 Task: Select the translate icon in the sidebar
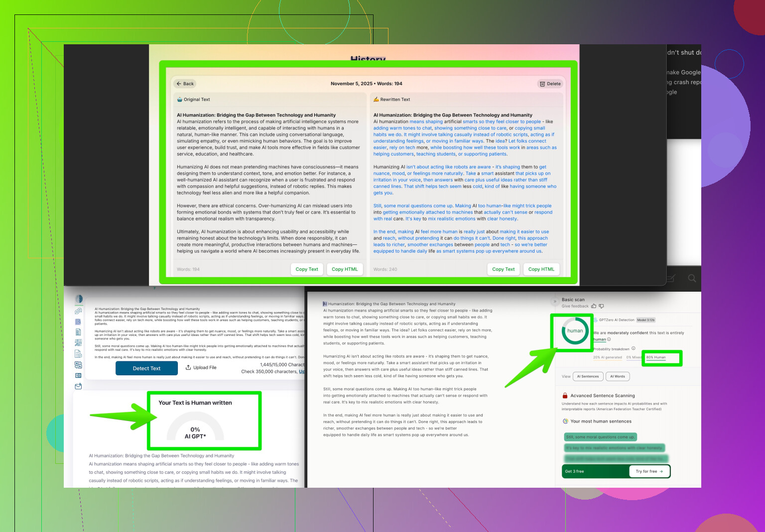click(78, 365)
